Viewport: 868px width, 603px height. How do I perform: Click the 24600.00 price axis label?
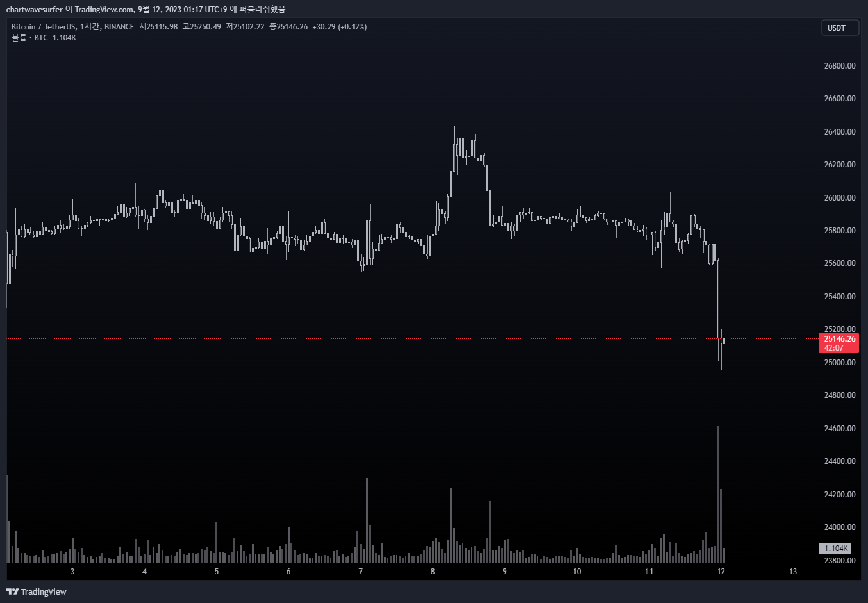coord(840,429)
